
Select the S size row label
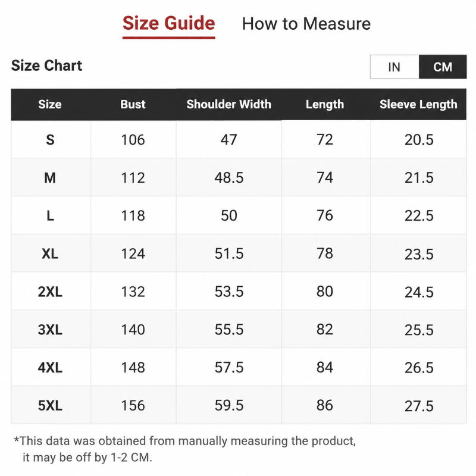51,140
